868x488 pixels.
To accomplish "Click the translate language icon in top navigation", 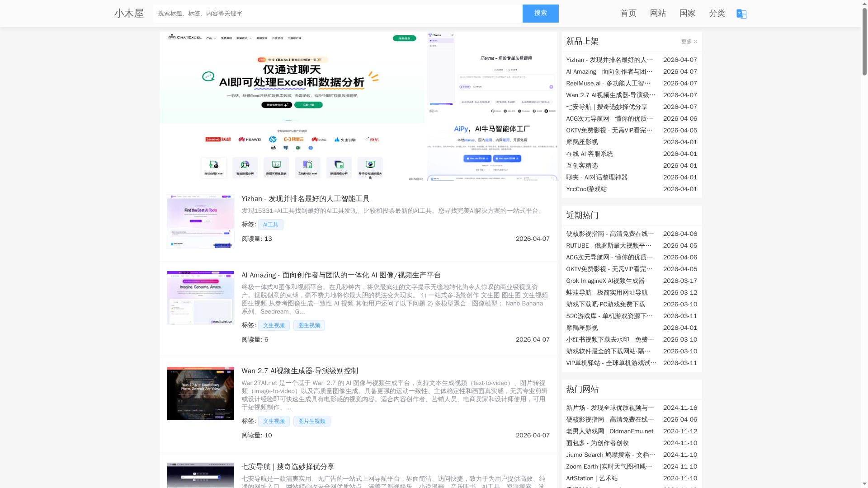I will 741,14.
